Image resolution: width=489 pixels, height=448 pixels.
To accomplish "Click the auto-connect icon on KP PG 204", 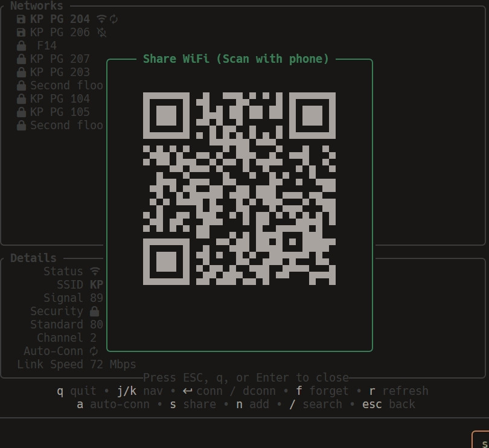I will [x=114, y=19].
